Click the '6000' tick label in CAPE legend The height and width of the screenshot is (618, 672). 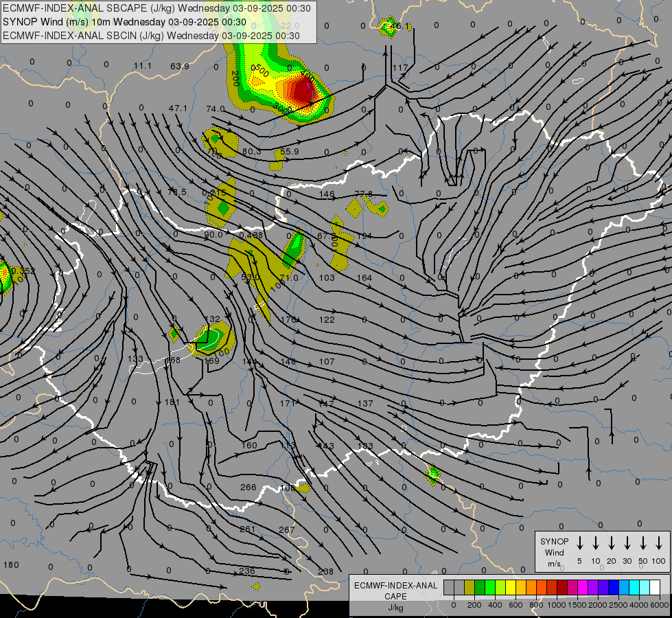(660, 605)
